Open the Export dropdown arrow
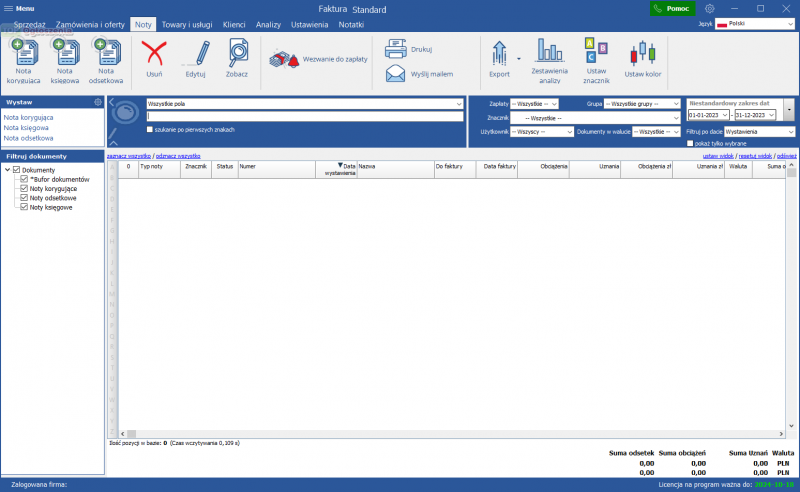This screenshot has height=492, width=800. (x=518, y=59)
